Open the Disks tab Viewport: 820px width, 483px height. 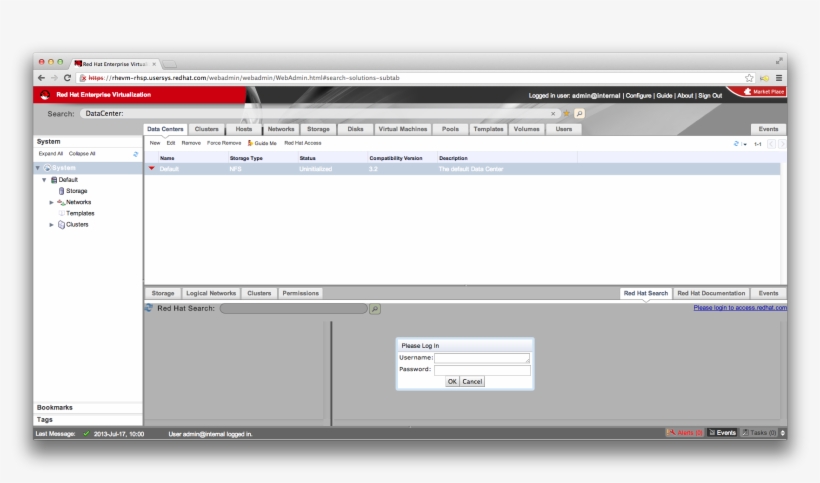tap(355, 129)
